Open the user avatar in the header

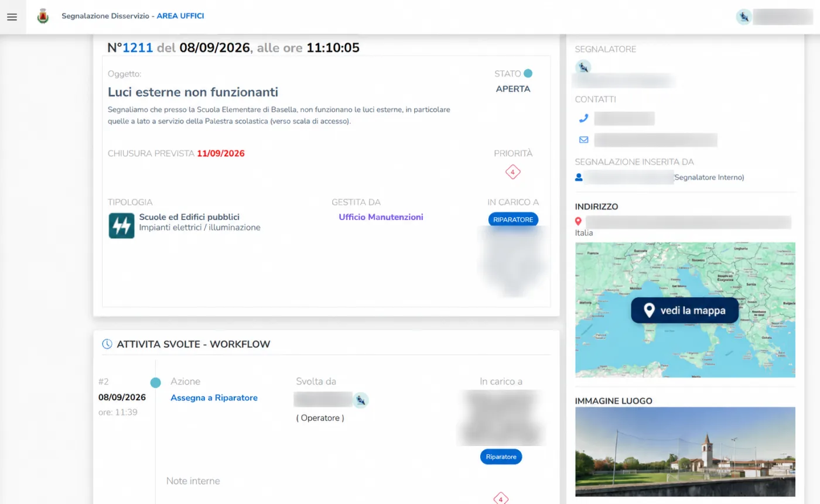[x=744, y=17]
